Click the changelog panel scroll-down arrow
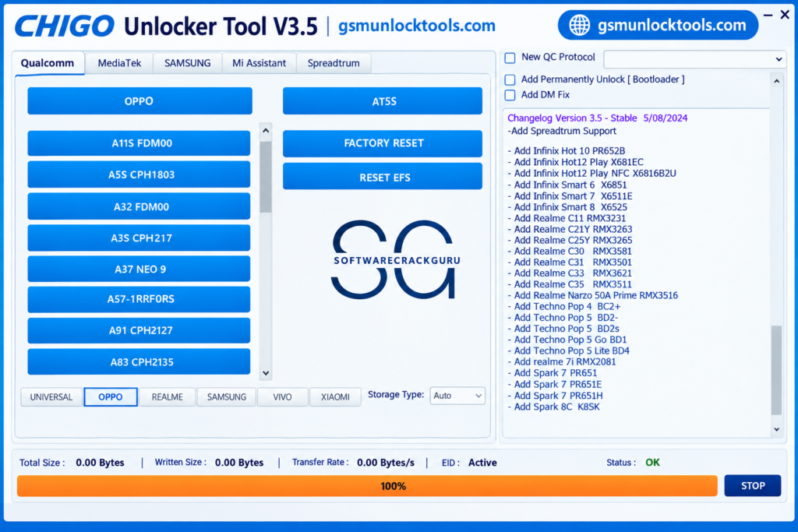 click(x=777, y=429)
